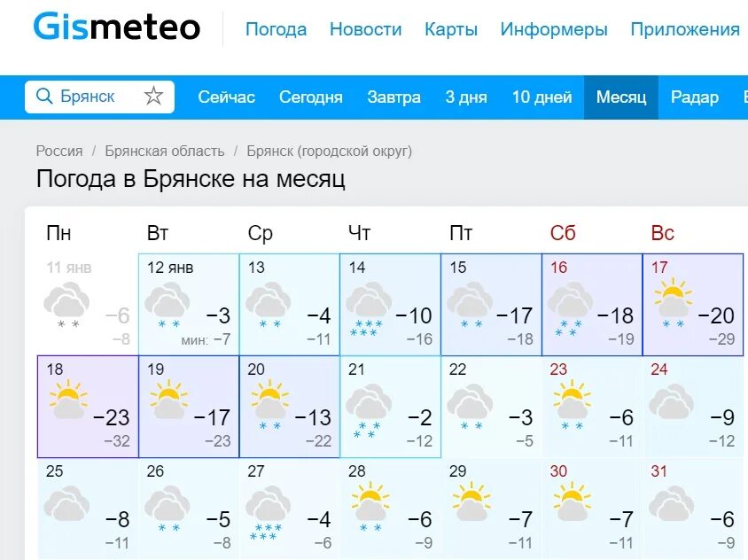Click the Брянск city search field
This screenshot has width=748, height=560.
(x=99, y=97)
